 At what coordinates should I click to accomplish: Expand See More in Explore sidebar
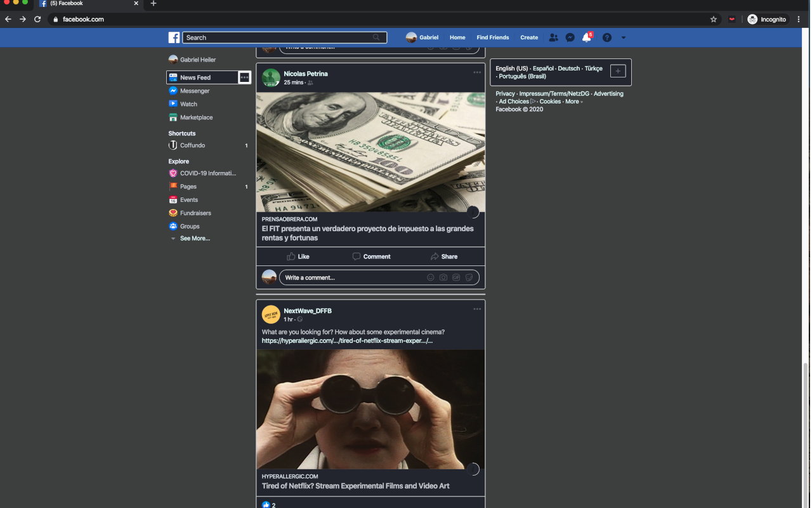point(194,239)
